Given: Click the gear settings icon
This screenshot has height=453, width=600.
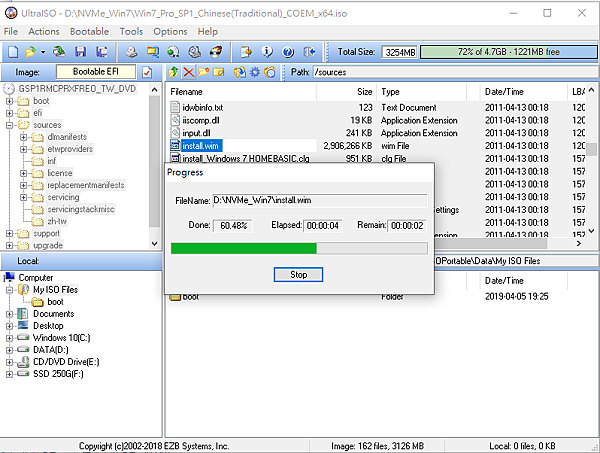Looking at the screenshot, I should [254, 72].
